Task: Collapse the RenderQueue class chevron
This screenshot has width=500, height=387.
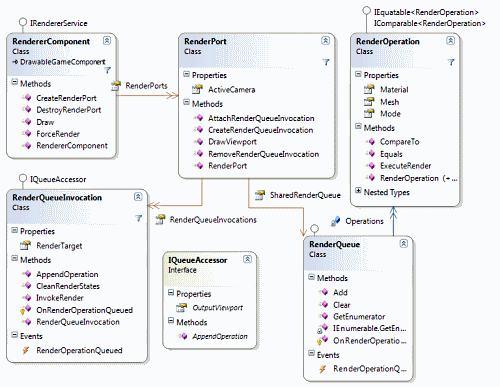Action: [403, 244]
